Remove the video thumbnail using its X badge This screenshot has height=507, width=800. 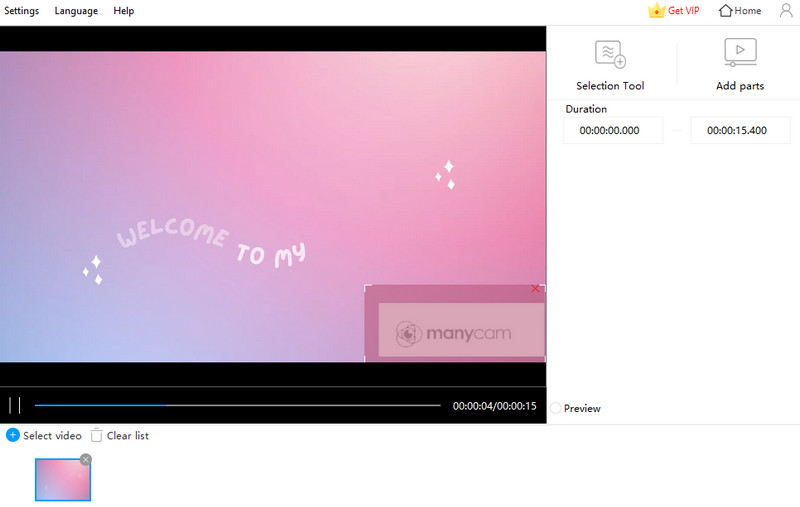[x=86, y=459]
